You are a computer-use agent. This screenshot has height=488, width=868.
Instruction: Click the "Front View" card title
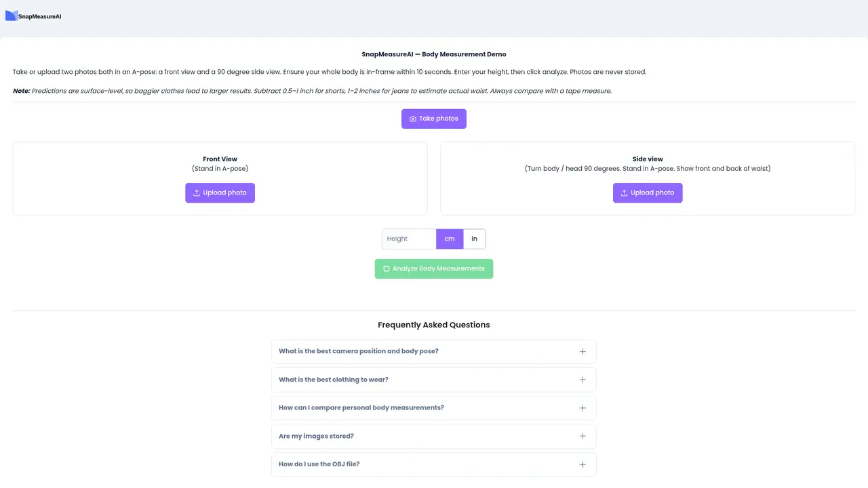point(220,159)
